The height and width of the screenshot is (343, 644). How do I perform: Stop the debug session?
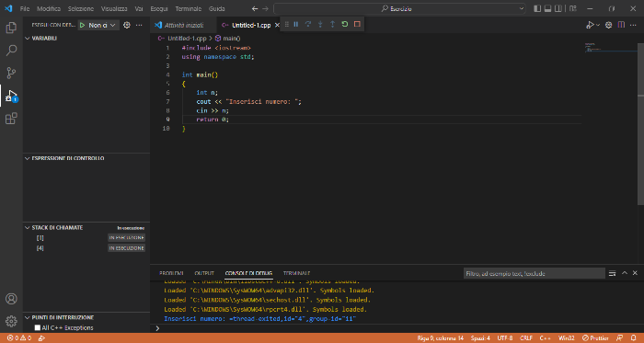click(x=357, y=25)
